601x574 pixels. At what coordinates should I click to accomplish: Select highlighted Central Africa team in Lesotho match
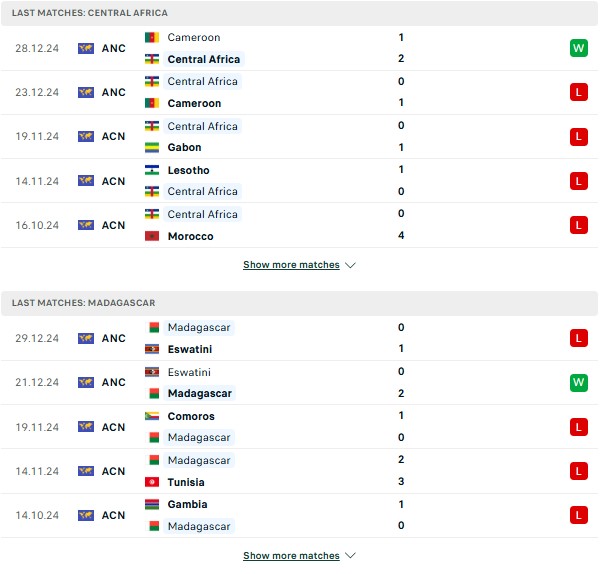[x=202, y=191]
